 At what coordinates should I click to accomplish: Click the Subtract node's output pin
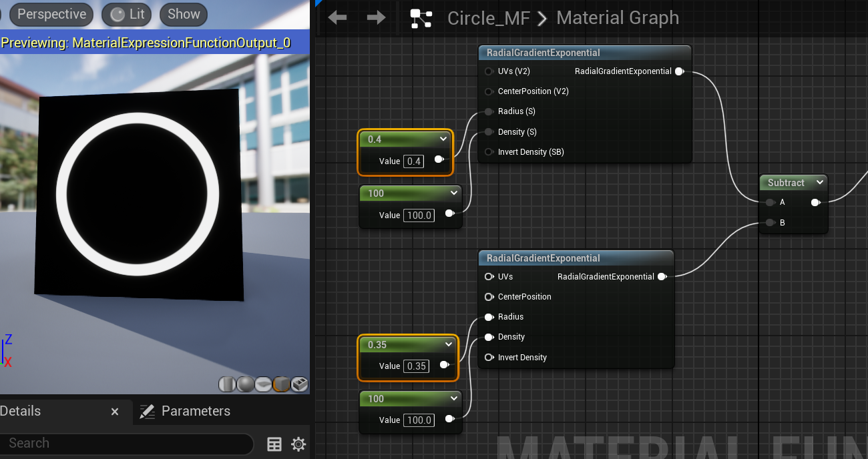click(x=815, y=202)
